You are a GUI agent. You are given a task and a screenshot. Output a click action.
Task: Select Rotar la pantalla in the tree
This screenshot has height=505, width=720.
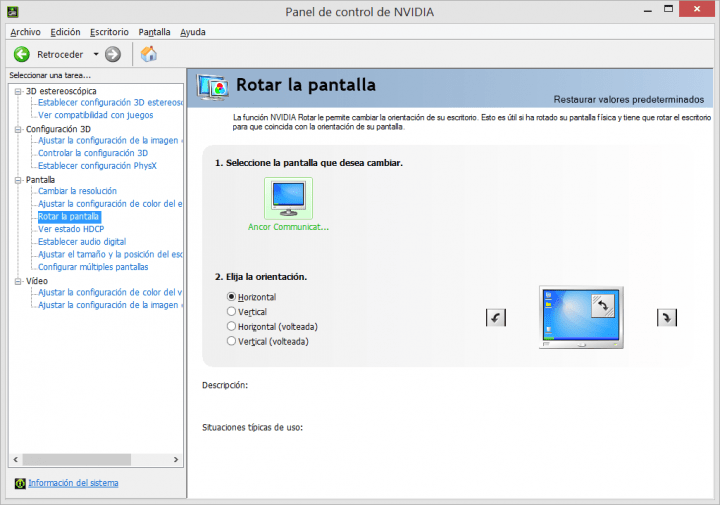point(68,216)
